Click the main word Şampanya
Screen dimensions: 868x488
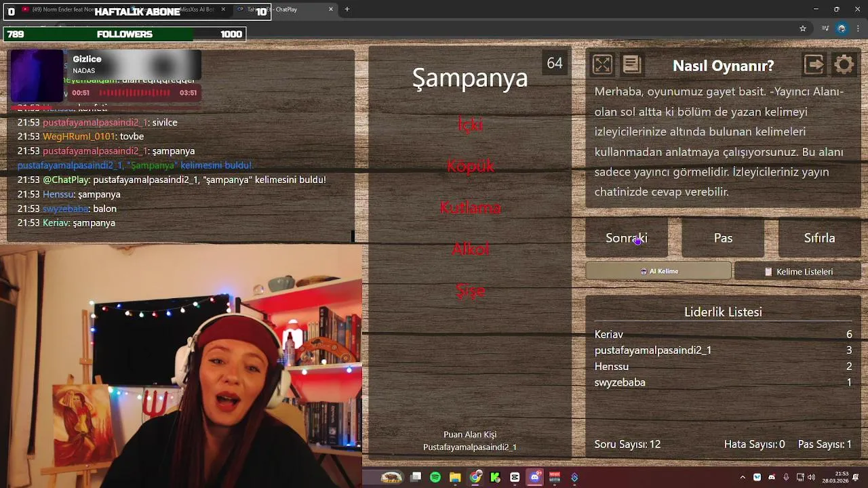click(470, 78)
